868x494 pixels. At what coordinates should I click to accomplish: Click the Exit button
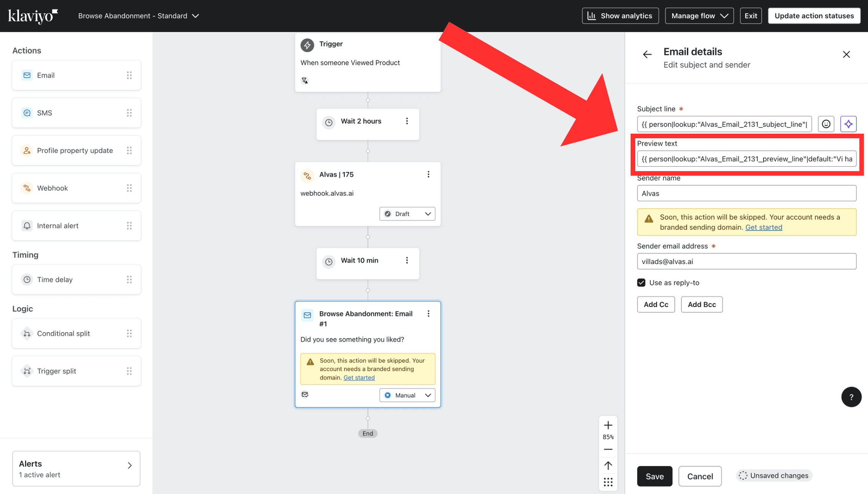(x=750, y=16)
